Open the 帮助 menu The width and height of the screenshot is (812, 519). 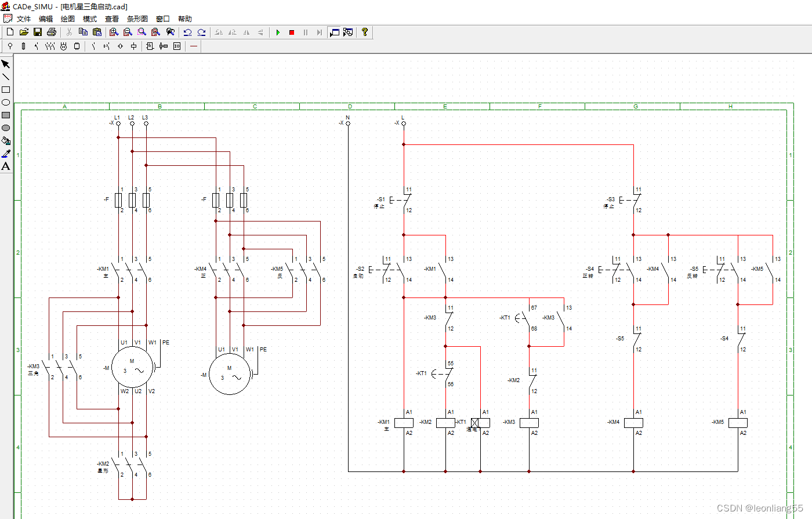coord(185,19)
